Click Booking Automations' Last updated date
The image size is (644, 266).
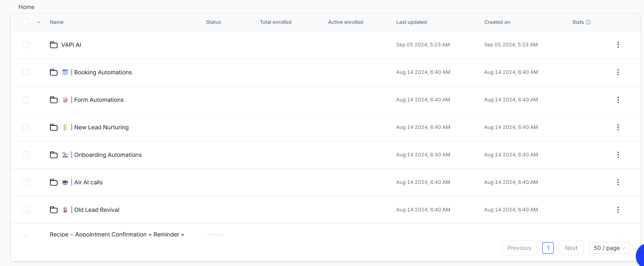pos(423,72)
